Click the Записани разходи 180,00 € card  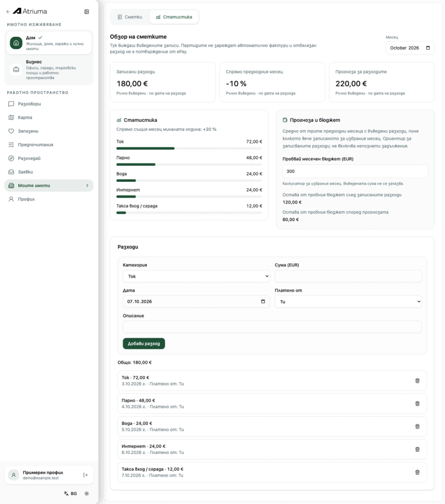[x=162, y=82]
